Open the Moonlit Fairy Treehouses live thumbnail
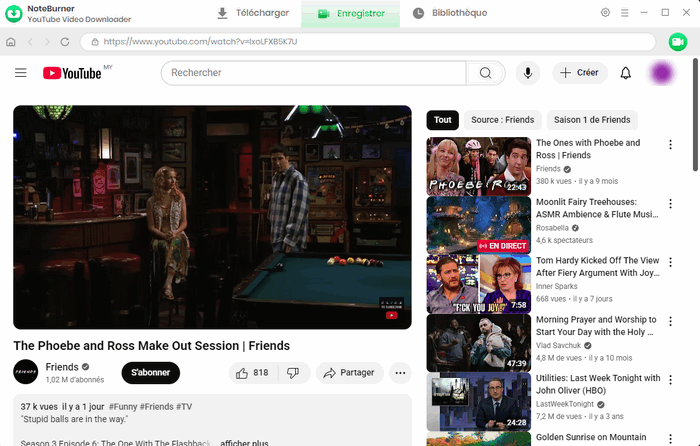This screenshot has height=446, width=700. point(479,225)
